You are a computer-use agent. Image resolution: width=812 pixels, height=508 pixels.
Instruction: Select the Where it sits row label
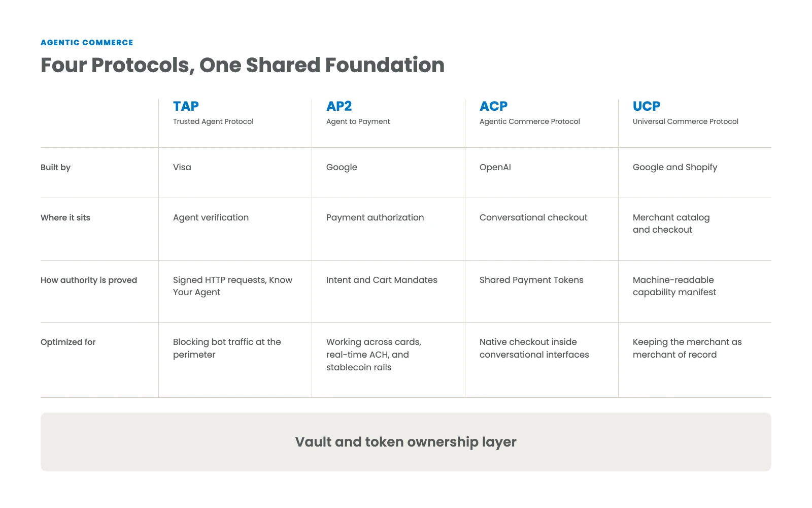(65, 217)
